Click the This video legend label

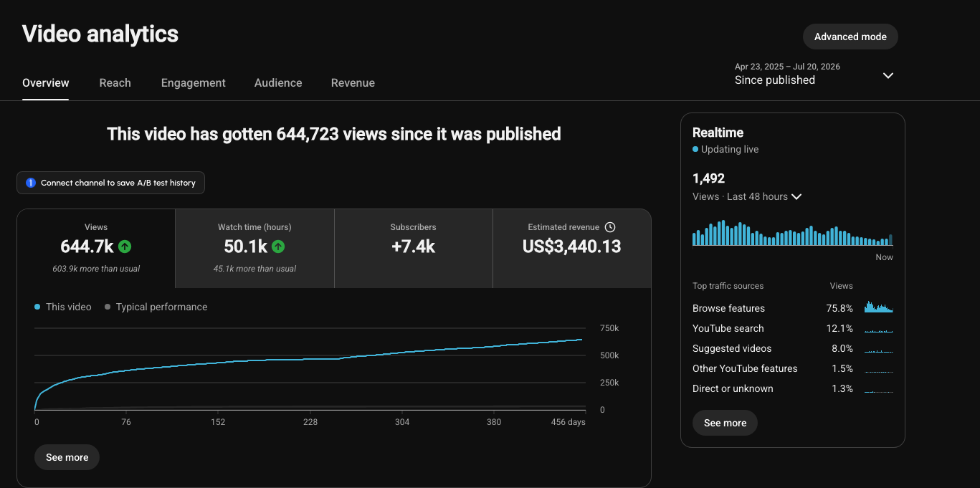(69, 307)
